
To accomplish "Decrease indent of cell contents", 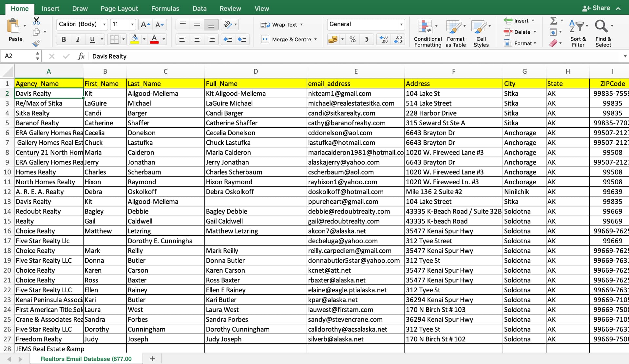I will (x=228, y=40).
